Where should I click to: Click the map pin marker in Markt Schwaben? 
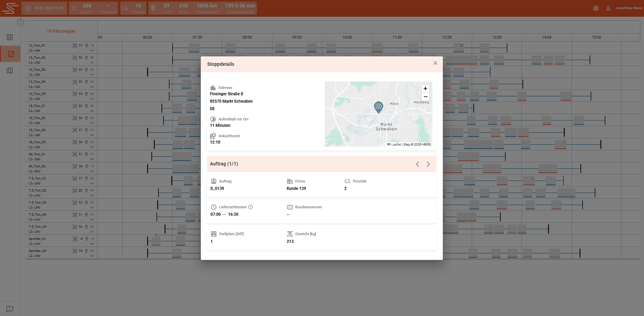[378, 107]
